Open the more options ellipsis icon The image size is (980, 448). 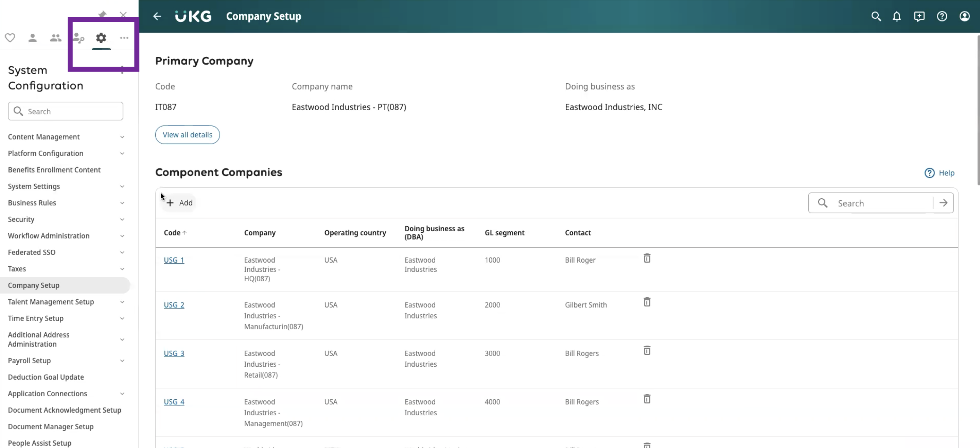click(x=124, y=38)
